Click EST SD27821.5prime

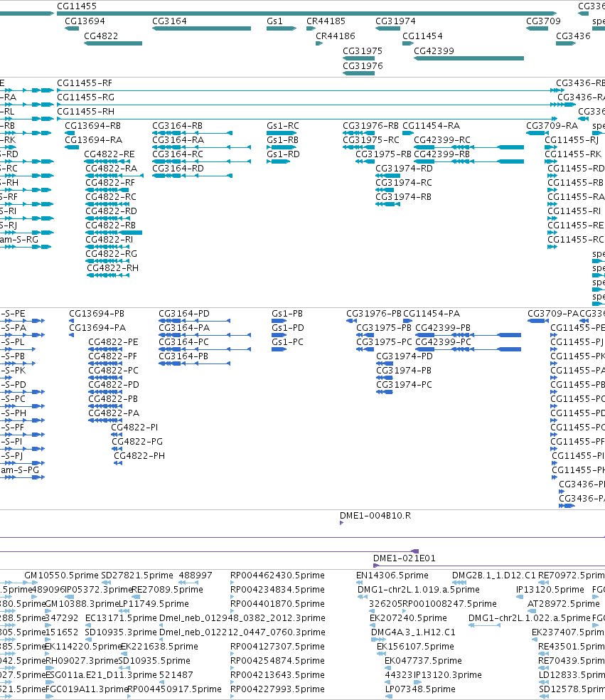coord(137,576)
